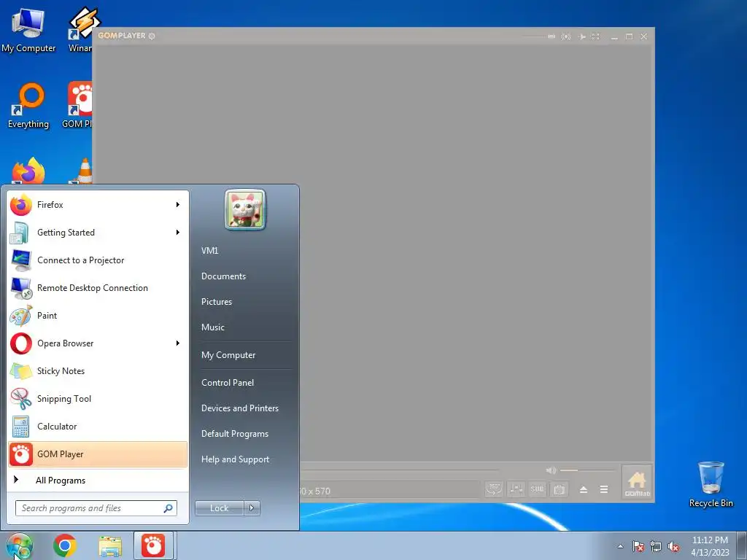Click the user account cat picture
747x560 pixels.
click(245, 209)
